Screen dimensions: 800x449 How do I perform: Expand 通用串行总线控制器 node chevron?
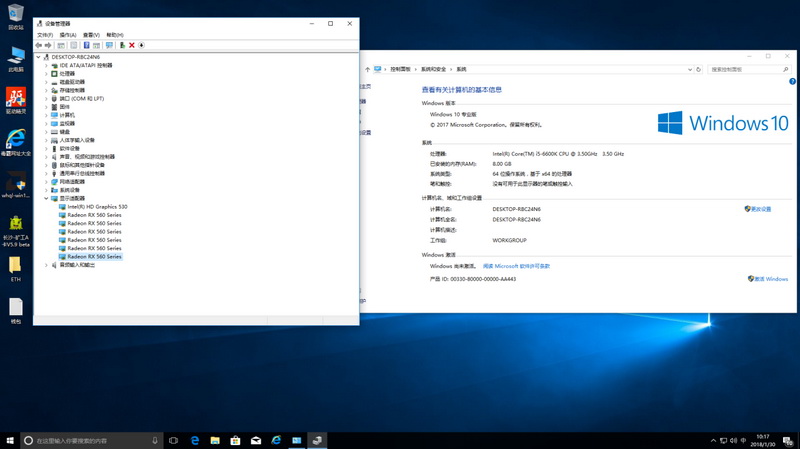[x=46, y=173]
